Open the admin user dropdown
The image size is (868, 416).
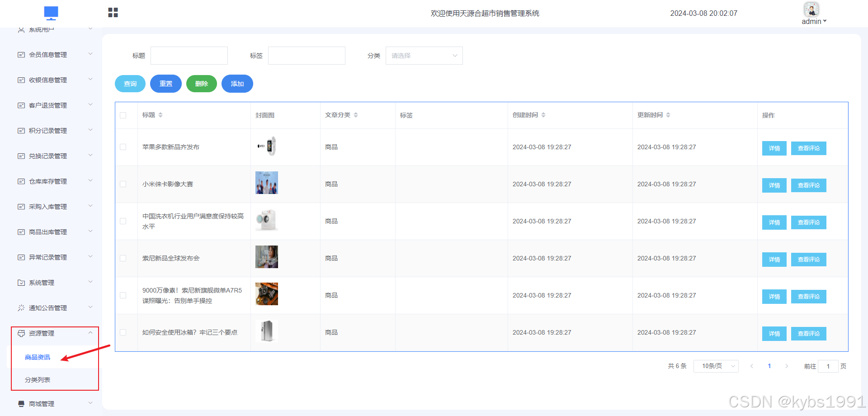(814, 21)
